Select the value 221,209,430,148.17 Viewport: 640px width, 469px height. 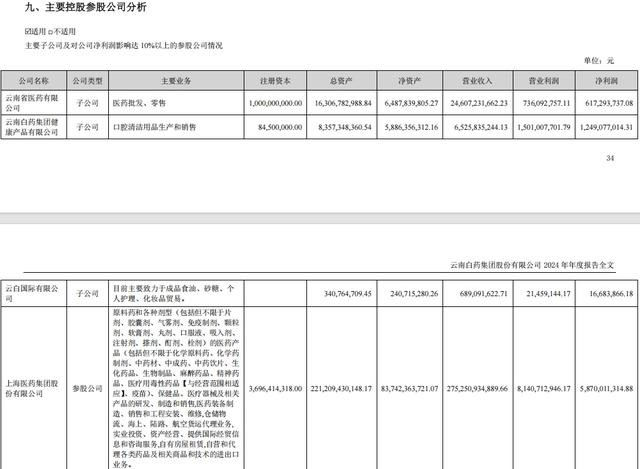[341, 389]
